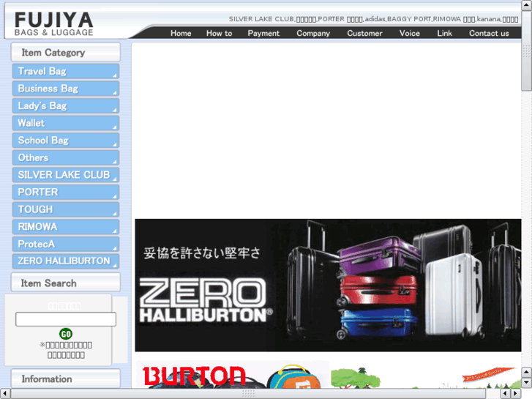Click the Information header
This screenshot has width=532, height=399.
tap(66, 379)
